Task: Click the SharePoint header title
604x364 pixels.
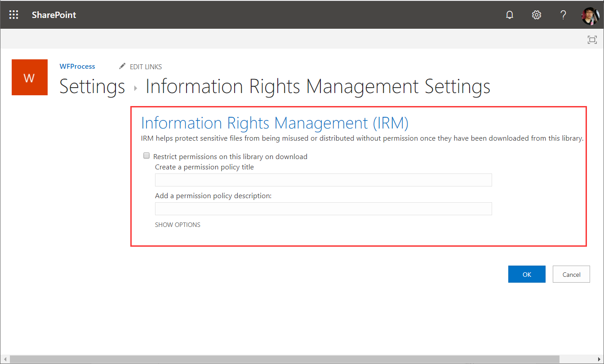Action: [x=54, y=15]
